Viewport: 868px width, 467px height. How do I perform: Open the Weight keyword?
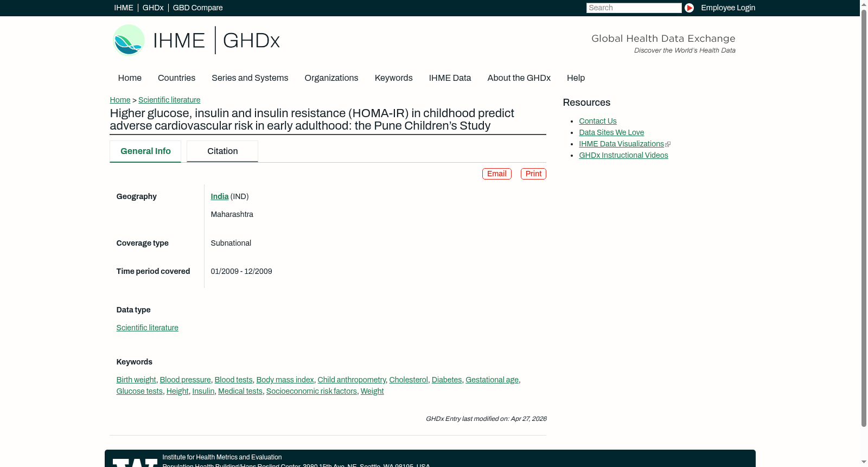tap(372, 391)
